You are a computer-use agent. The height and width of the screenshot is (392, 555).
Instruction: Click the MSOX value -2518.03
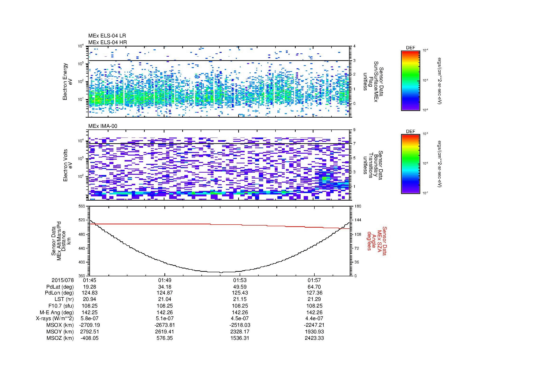click(240, 325)
